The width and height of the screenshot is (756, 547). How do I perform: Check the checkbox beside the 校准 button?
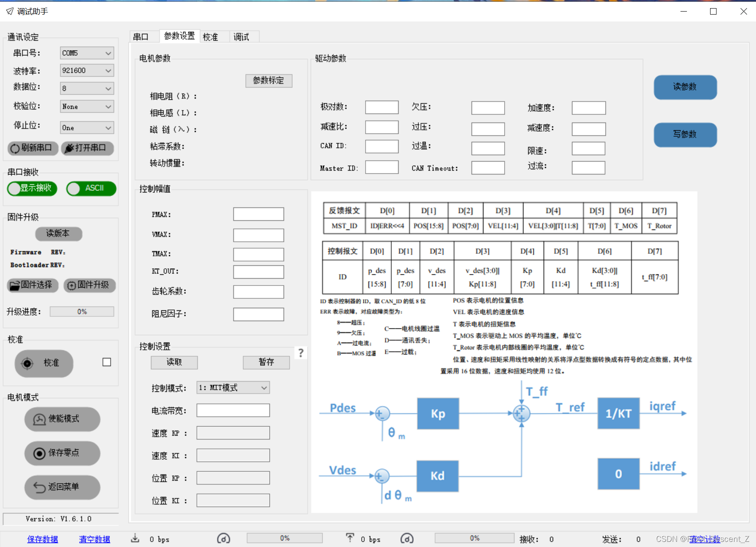[107, 362]
